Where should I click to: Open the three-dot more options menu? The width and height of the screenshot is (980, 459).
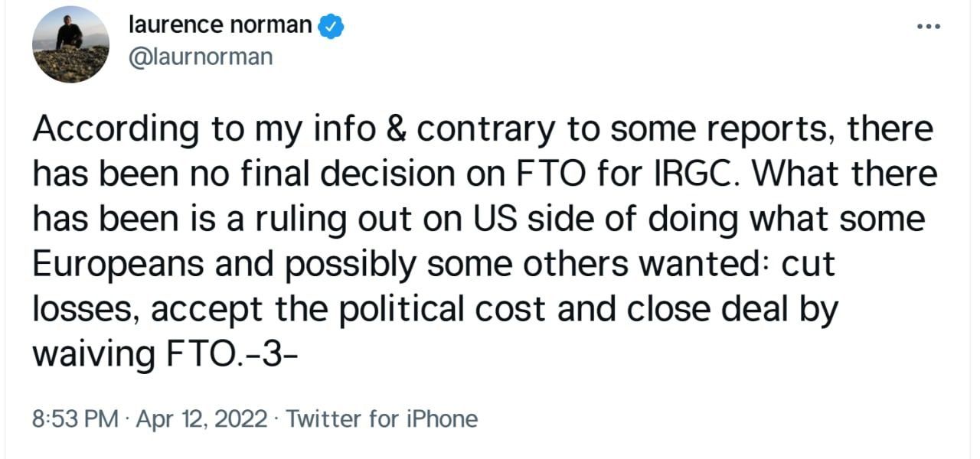pyautogui.click(x=928, y=27)
